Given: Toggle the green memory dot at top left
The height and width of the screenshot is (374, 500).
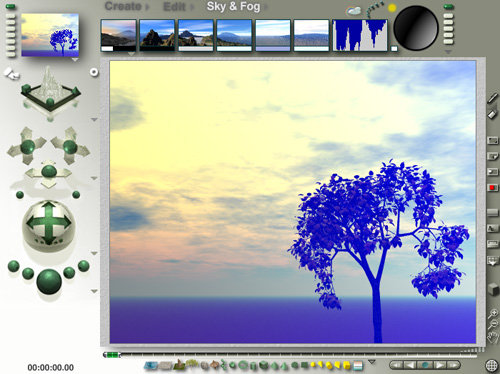Looking at the screenshot, I should click(11, 6).
